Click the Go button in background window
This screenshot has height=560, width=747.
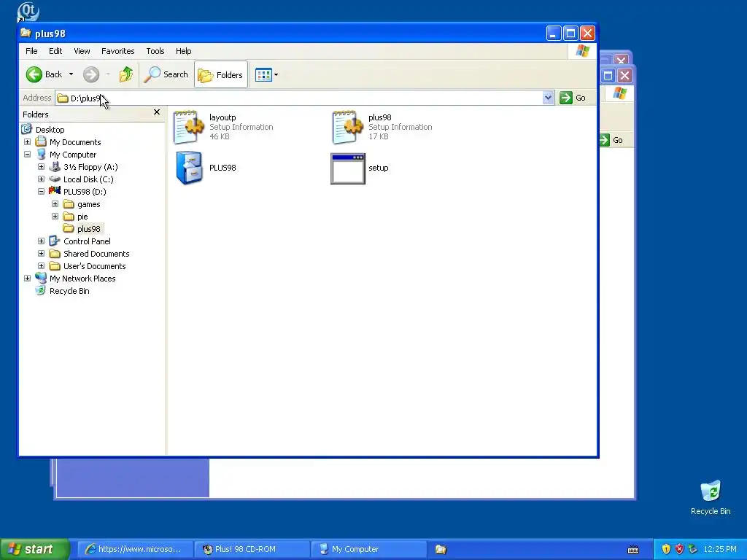coord(612,140)
